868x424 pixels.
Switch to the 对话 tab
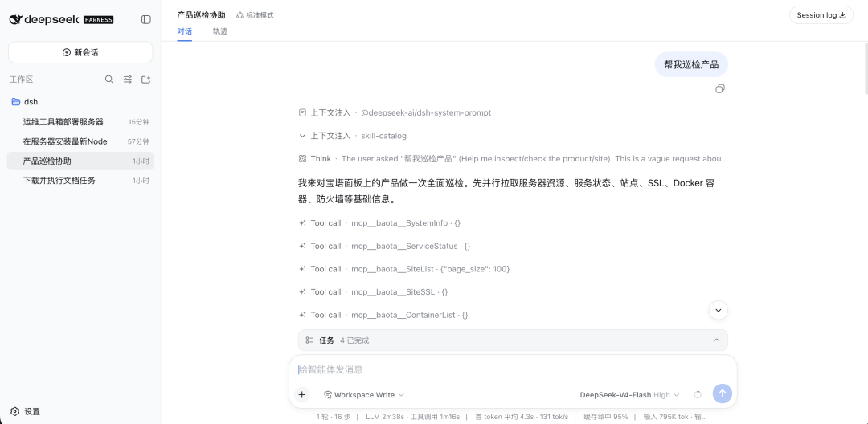click(x=184, y=31)
